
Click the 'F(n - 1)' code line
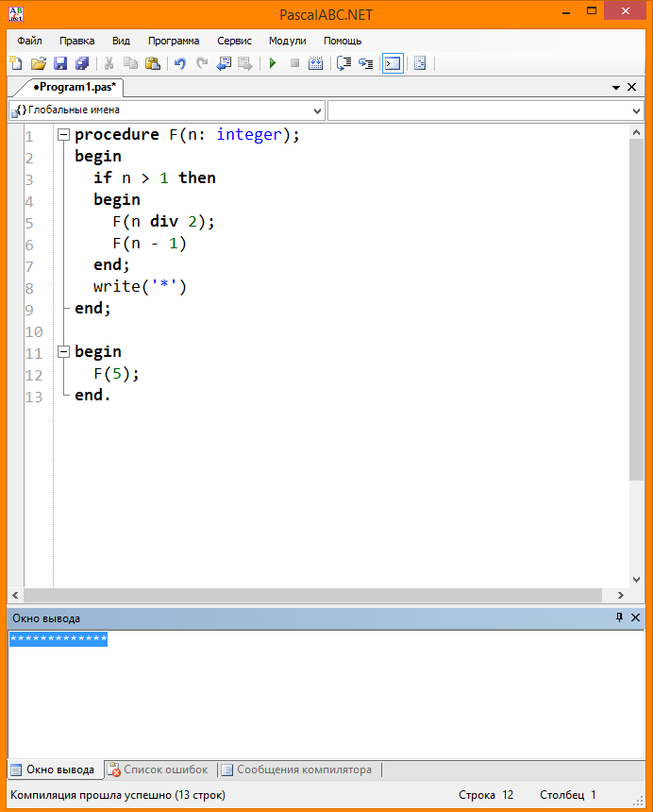tap(149, 244)
